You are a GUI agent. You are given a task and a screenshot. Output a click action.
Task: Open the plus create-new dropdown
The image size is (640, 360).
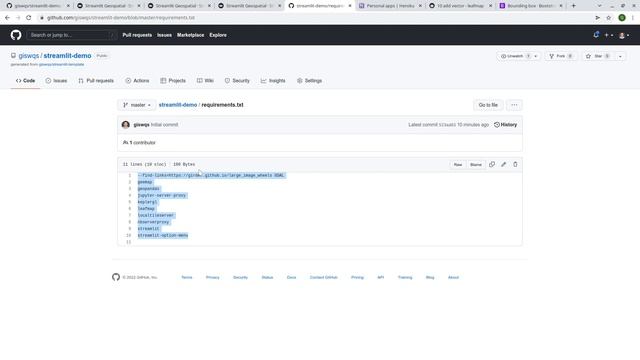click(609, 36)
